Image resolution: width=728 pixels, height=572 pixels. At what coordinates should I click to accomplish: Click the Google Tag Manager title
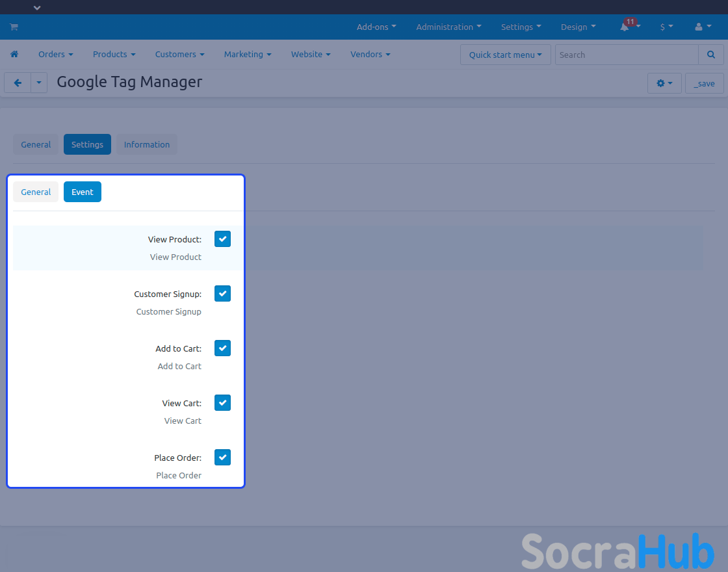(129, 82)
